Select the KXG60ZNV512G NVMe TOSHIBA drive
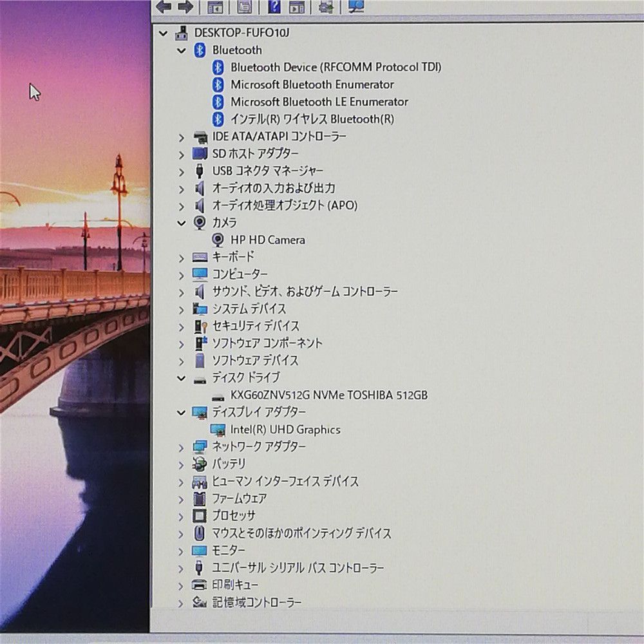 pos(321,395)
